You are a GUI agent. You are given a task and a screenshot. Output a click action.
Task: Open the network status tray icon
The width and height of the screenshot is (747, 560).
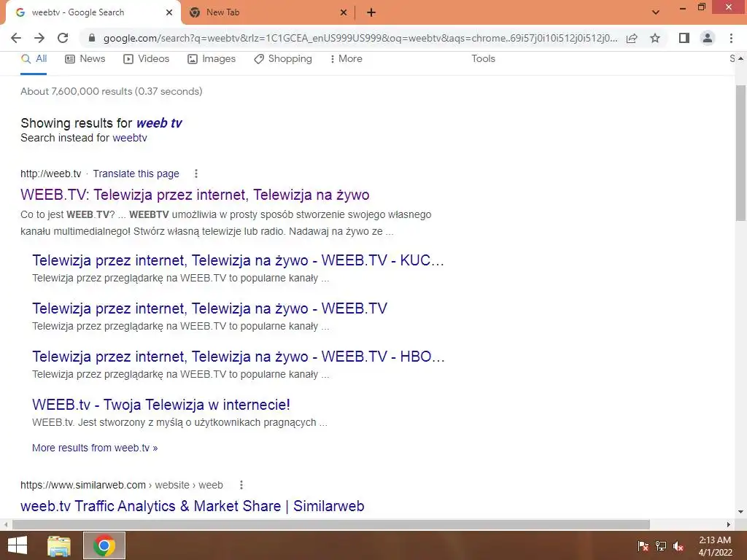click(661, 546)
